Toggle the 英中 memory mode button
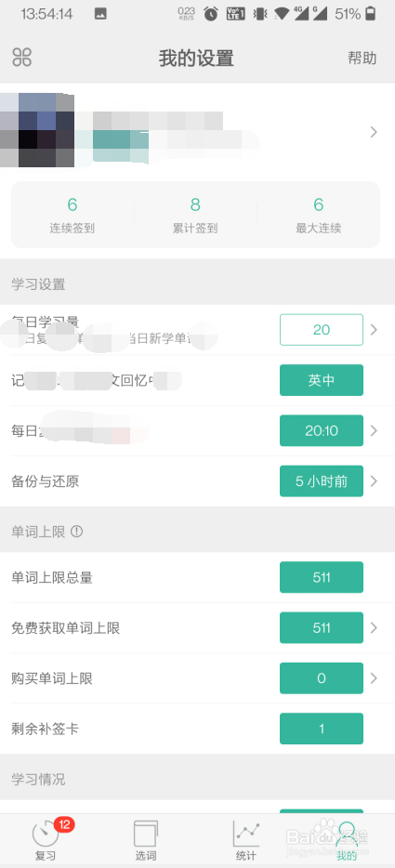 [322, 380]
